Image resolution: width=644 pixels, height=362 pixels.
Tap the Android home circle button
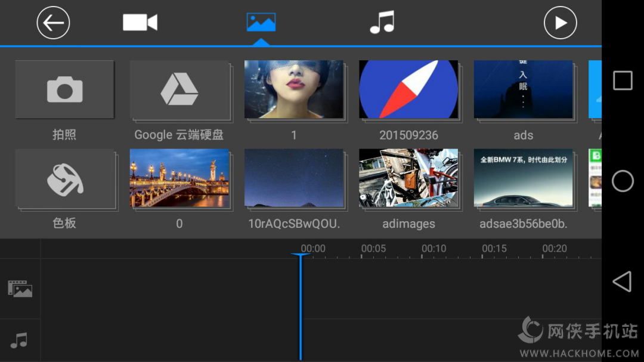[x=623, y=181]
